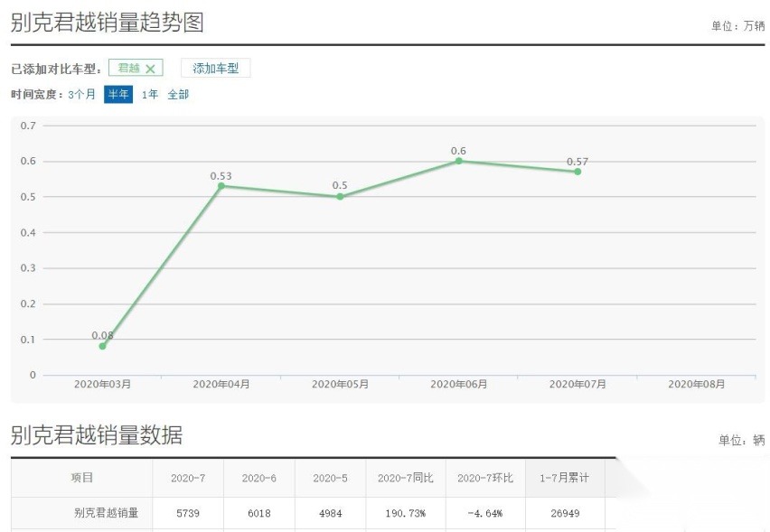This screenshot has width=770, height=532.
Task: Click the 2020年07月 axis label
Action: 577,384
